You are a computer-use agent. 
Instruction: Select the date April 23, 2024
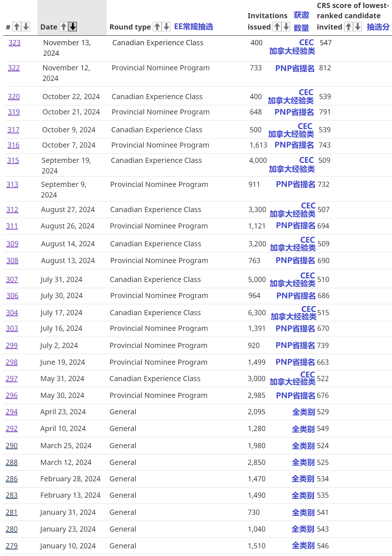(x=63, y=412)
